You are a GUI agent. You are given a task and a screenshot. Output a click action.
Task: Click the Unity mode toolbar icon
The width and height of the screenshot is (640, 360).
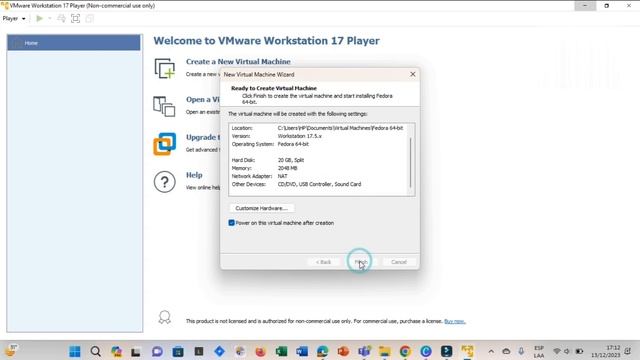point(89,18)
